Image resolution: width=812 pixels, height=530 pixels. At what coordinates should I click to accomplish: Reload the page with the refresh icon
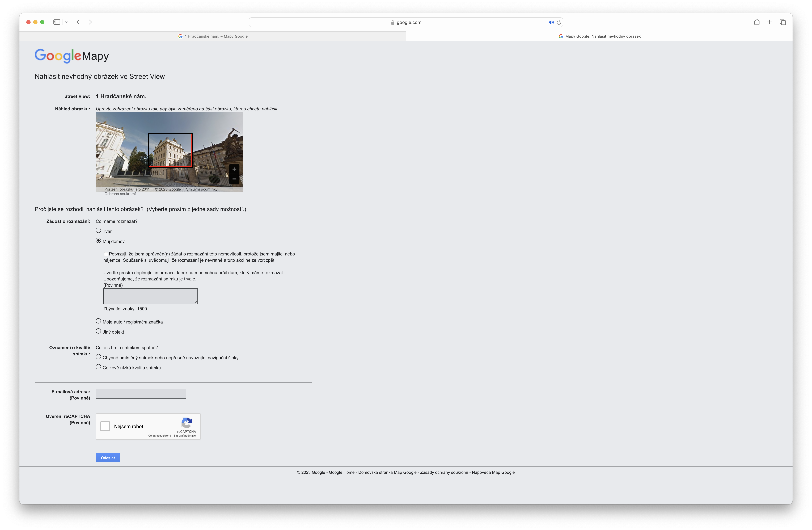coord(559,22)
